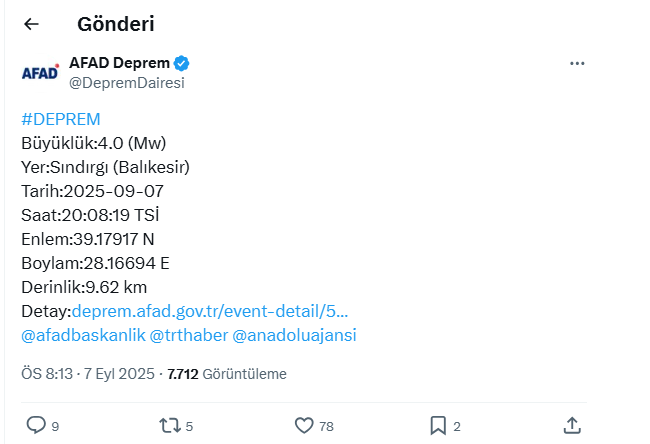The image size is (650, 444).
Task: Click the retweet arrows icon
Action: (170, 425)
